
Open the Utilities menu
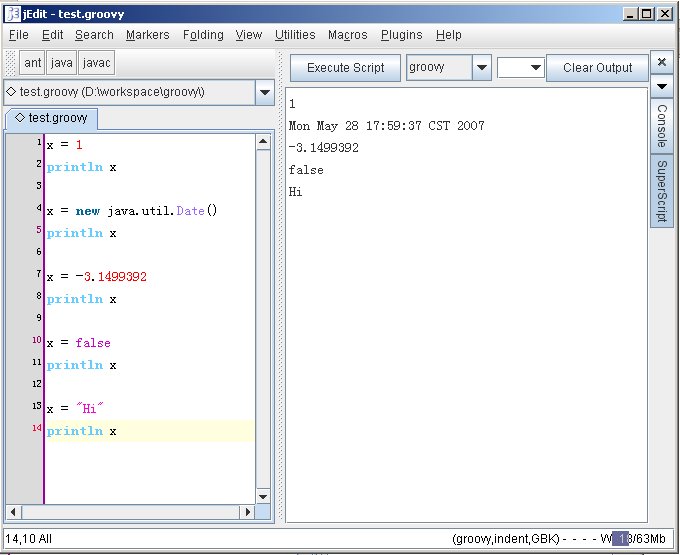(x=295, y=35)
